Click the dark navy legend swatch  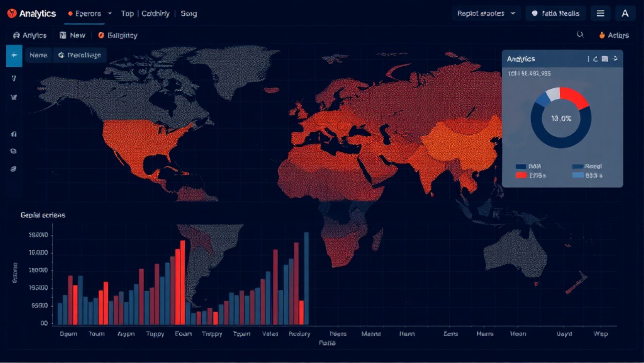[521, 166]
